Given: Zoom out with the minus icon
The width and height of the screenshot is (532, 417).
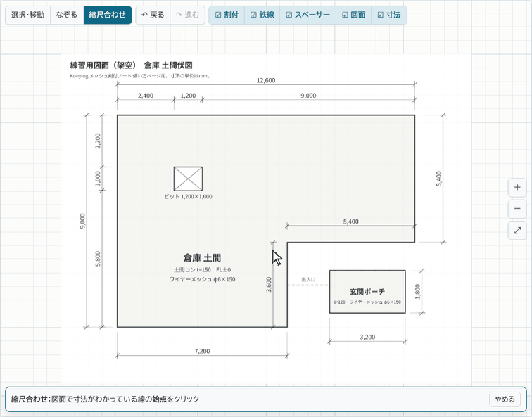Looking at the screenshot, I should click(517, 208).
